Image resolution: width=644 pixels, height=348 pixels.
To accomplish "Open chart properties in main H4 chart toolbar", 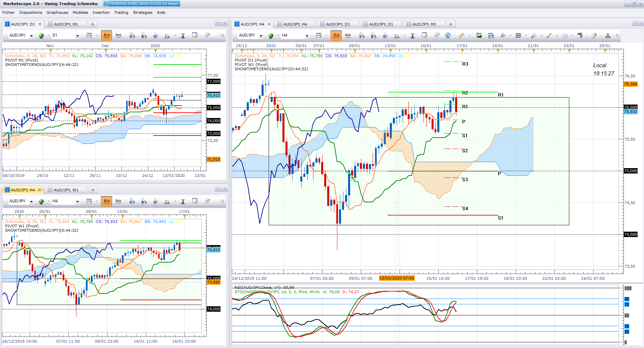I will (425, 35).
